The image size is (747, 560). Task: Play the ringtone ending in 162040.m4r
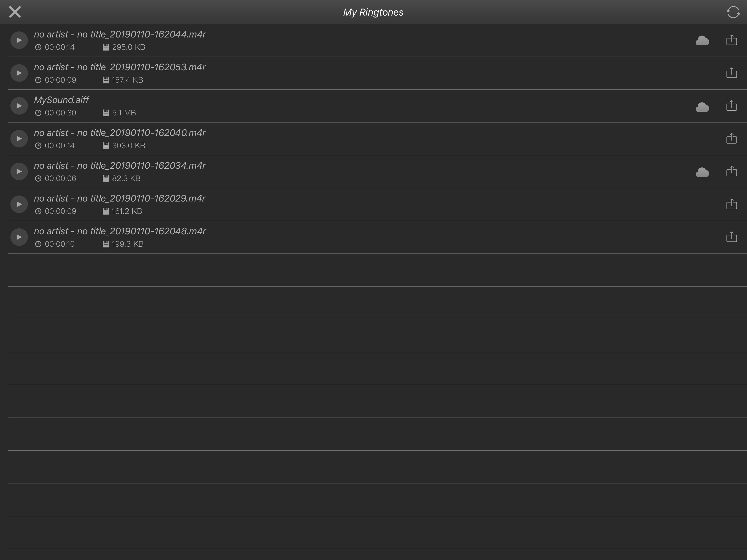pyautogui.click(x=19, y=138)
